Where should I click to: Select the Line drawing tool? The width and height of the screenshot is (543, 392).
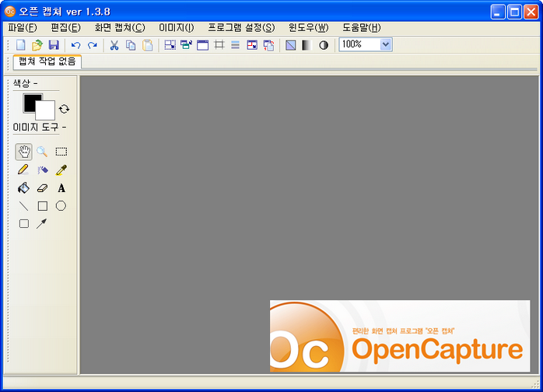point(23,206)
